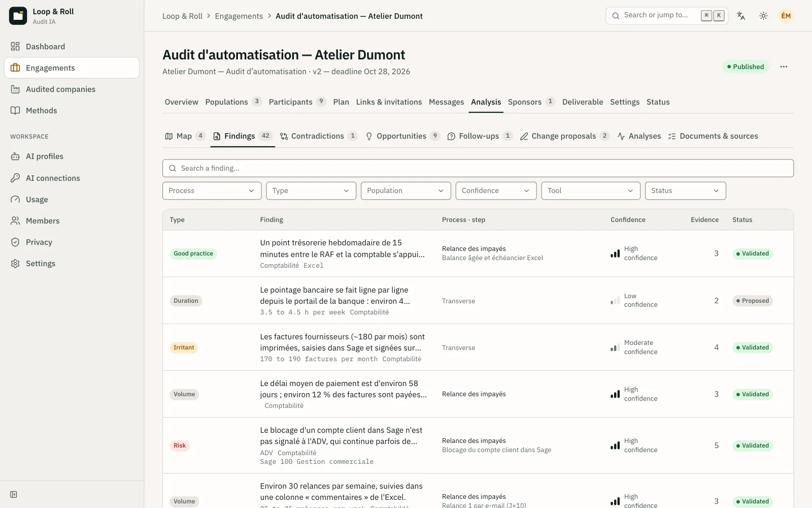Click the Privacy shield icon

15,242
